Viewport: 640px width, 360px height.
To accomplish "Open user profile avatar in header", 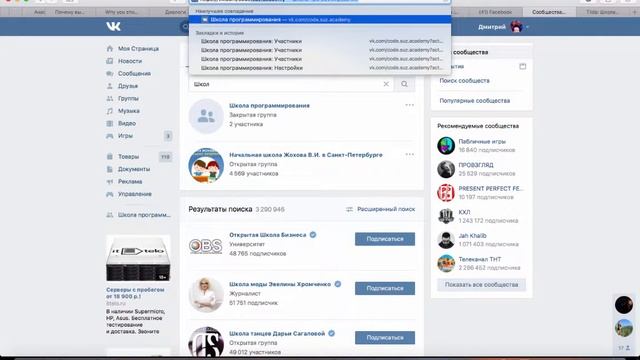I will point(516,27).
